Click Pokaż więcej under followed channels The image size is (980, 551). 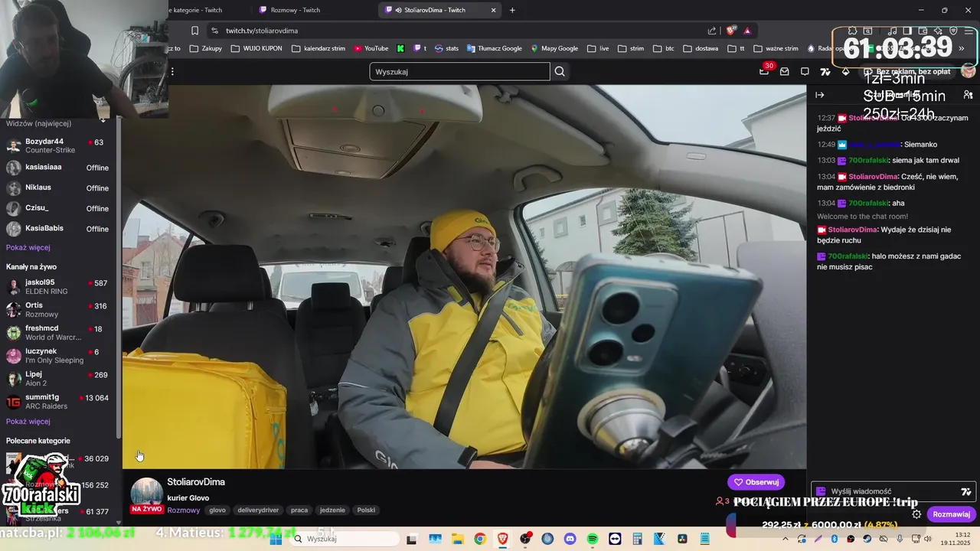(x=28, y=247)
